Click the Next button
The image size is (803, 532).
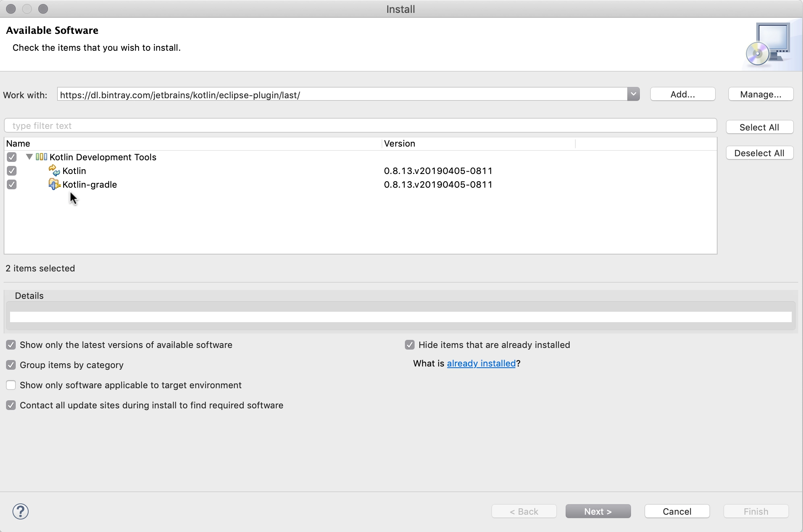pyautogui.click(x=598, y=511)
